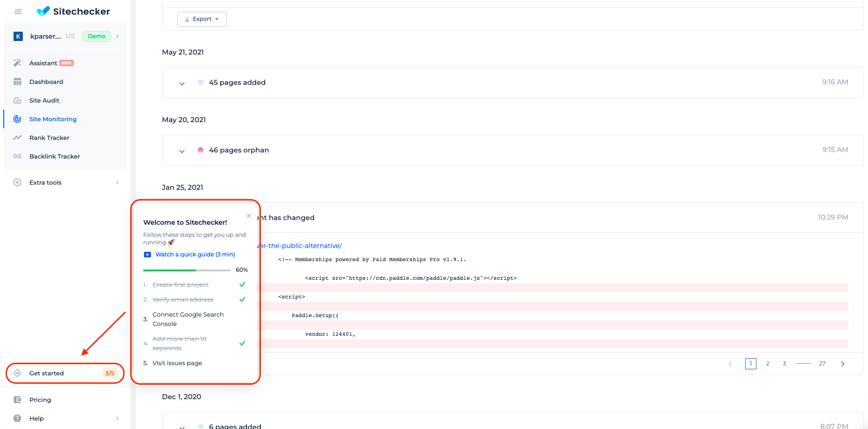This screenshot has height=429, width=868.
Task: Click the Backlink Tracker link icon
Action: click(17, 156)
